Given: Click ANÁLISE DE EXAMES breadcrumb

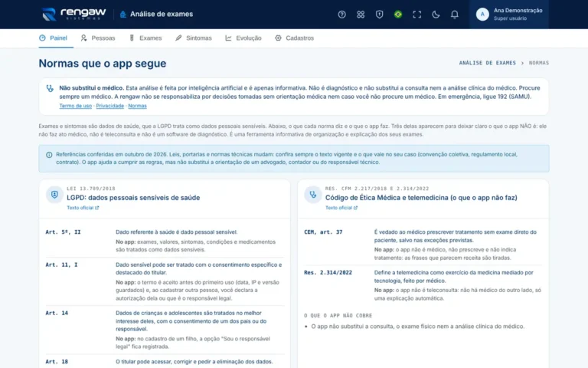Looking at the screenshot, I should (x=488, y=63).
